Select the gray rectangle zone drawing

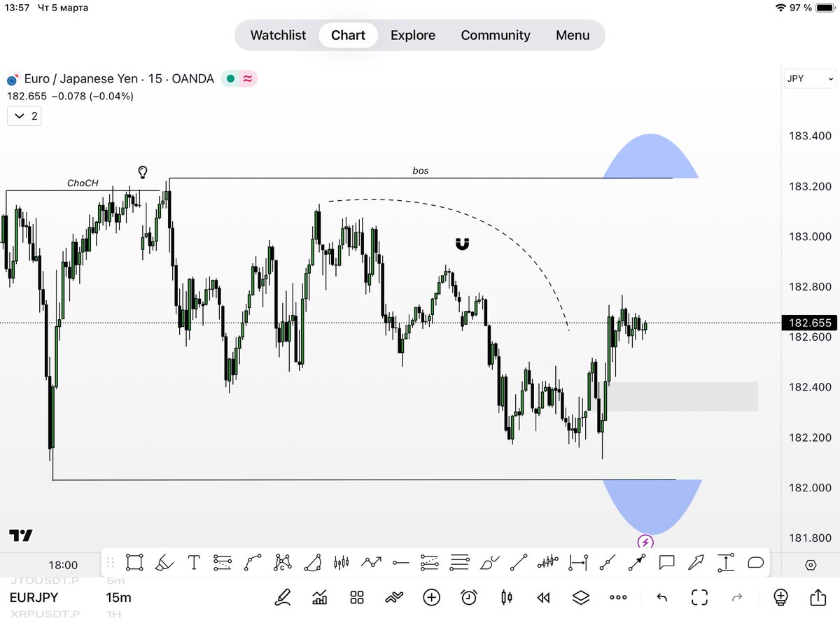[683, 396]
